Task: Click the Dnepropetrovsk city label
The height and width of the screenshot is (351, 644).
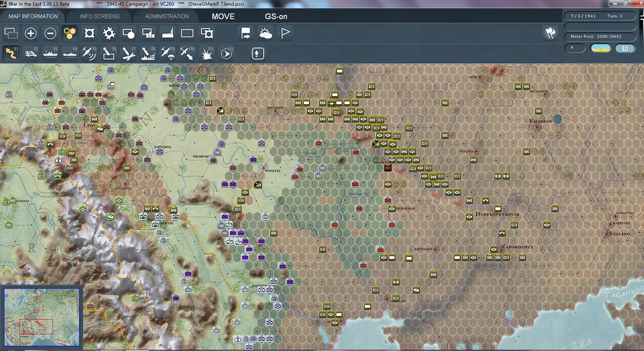Action: tap(497, 214)
